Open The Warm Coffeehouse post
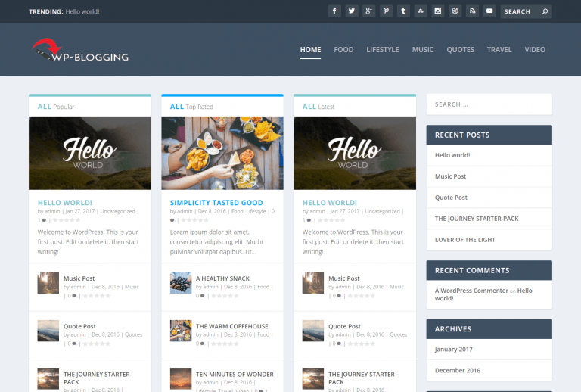 click(232, 326)
